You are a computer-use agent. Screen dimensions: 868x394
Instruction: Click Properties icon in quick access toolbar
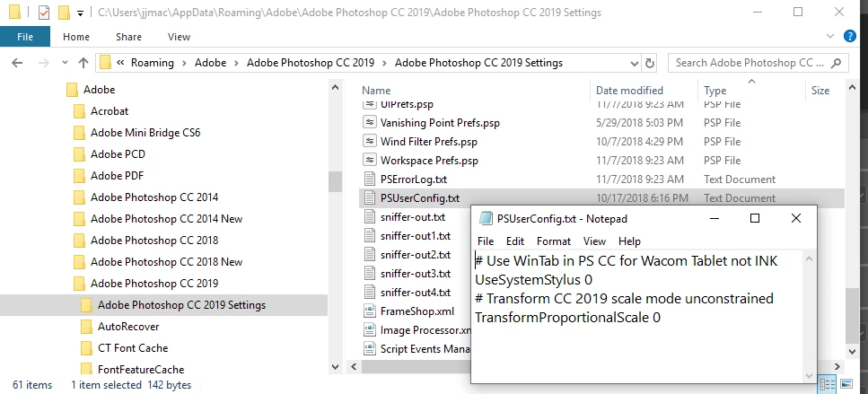tap(44, 12)
